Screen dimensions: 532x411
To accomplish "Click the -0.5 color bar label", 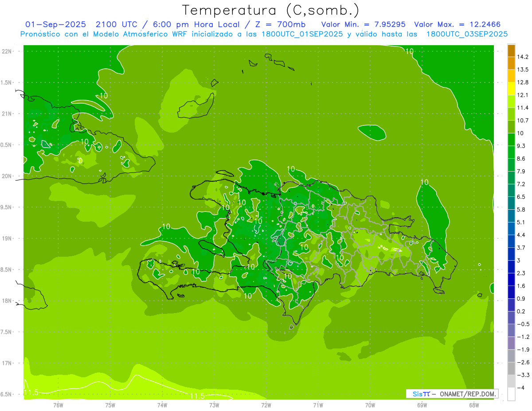I will click(523, 324).
